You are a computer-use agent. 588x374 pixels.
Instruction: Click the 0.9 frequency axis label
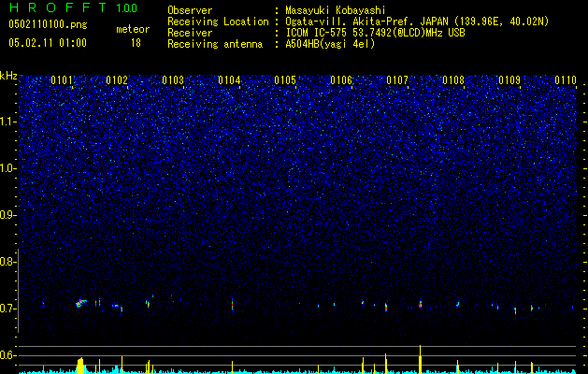click(x=8, y=215)
